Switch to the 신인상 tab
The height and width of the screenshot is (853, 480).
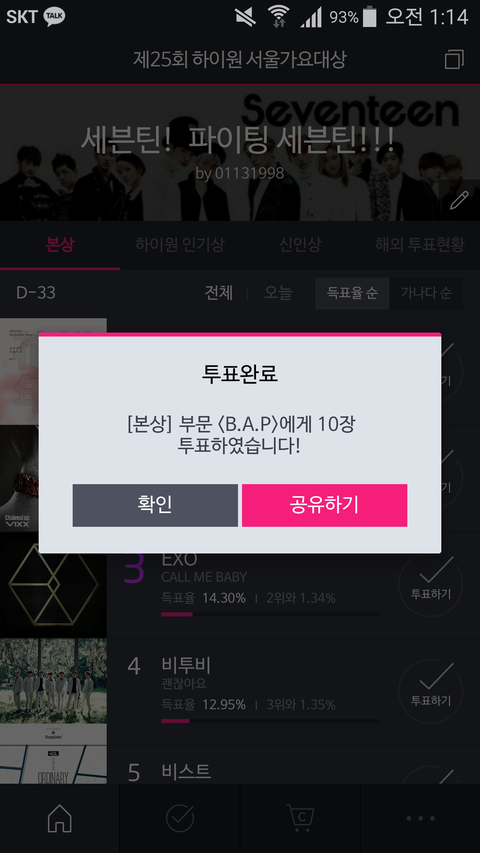pyautogui.click(x=300, y=245)
